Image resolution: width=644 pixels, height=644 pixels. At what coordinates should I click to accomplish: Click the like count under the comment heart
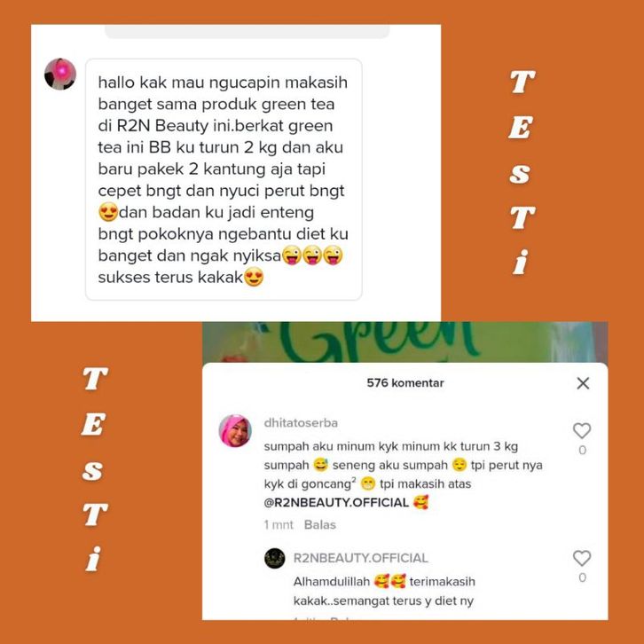pos(582,450)
